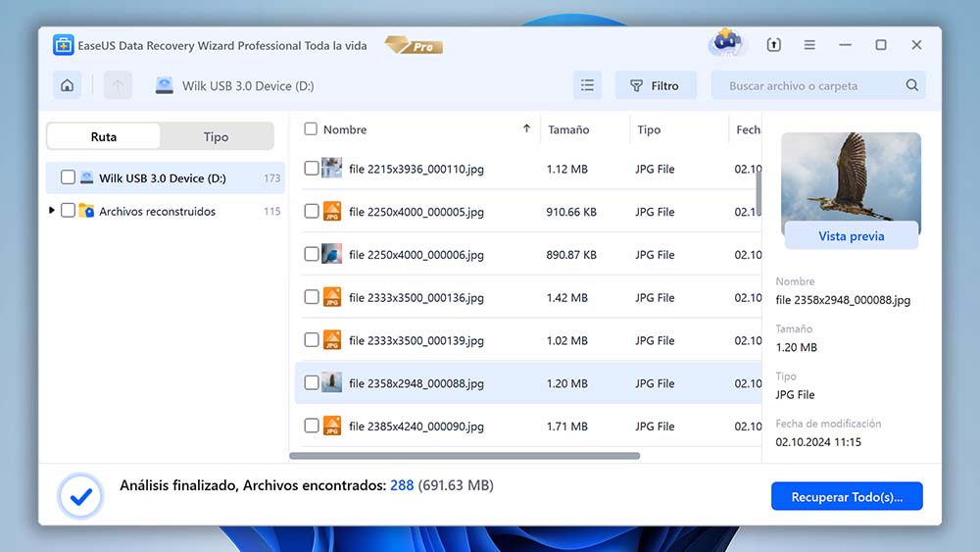Image resolution: width=980 pixels, height=552 pixels.
Task: Click JPG icon of file 2385x4240_000090.jpg
Action: (x=332, y=426)
